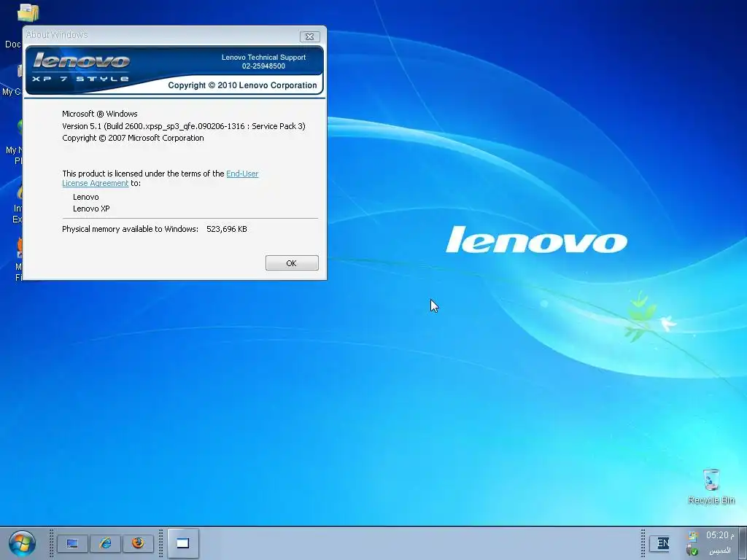
Task: Close the About Windows dialog
Action: pos(309,36)
